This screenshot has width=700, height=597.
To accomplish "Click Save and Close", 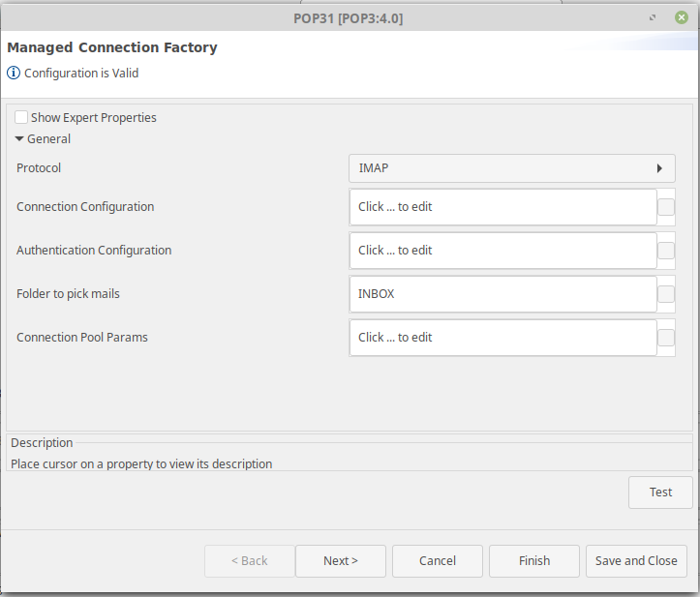I will pos(636,561).
